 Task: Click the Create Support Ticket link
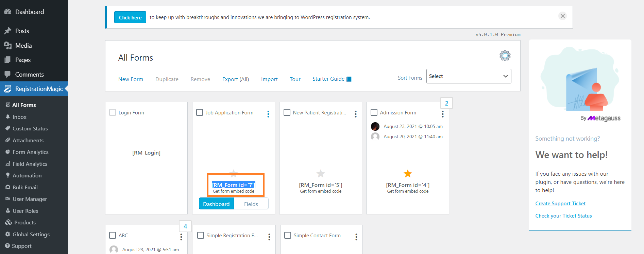click(x=560, y=204)
